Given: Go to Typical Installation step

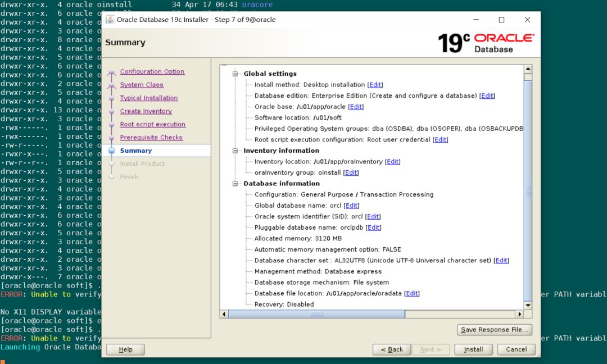Looking at the screenshot, I should pos(148,98).
